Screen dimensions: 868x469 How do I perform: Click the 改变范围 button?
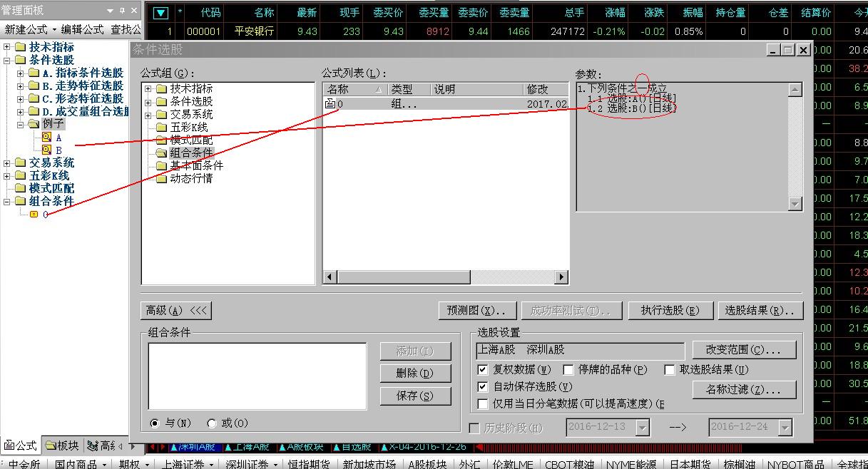pyautogui.click(x=744, y=350)
